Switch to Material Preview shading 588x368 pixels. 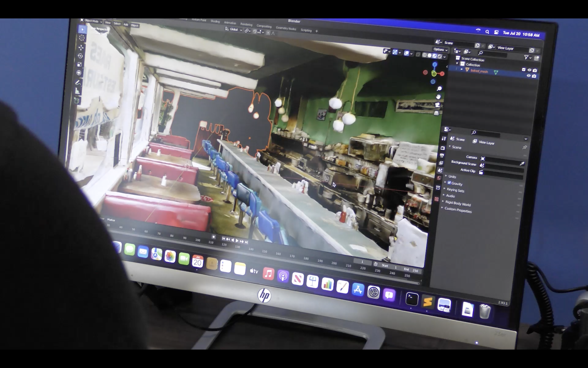tap(435, 56)
